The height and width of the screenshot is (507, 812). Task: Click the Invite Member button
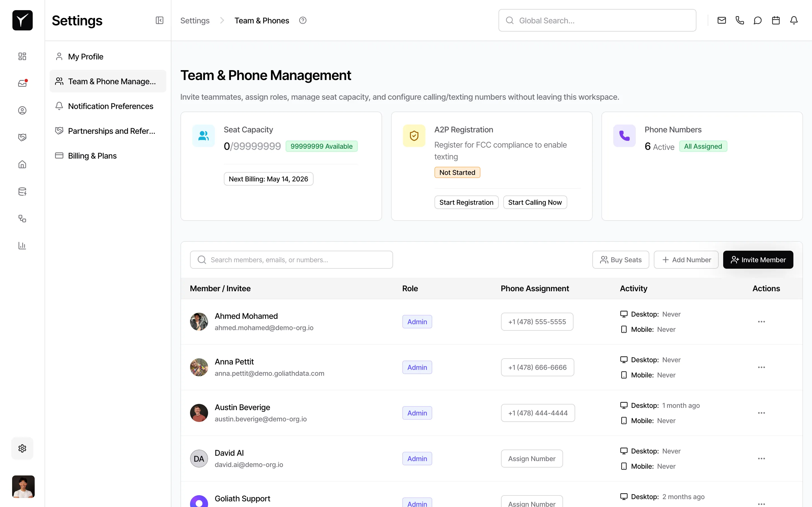click(758, 259)
